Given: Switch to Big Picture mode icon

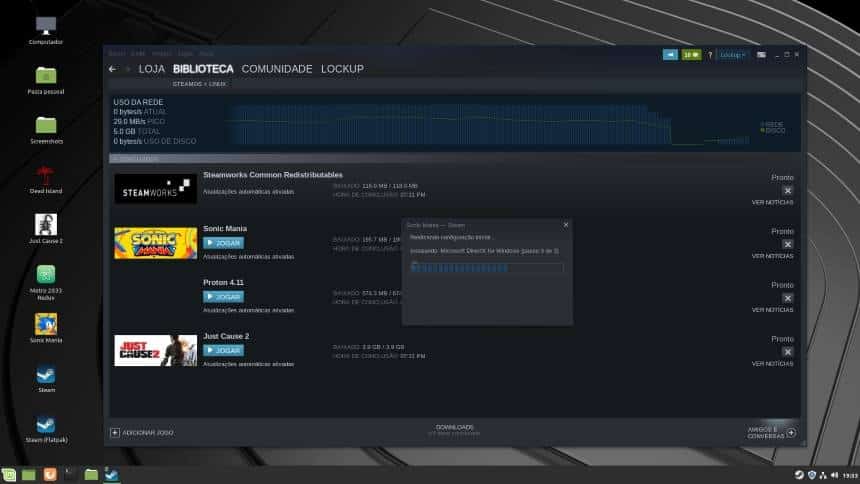Looking at the screenshot, I should pyautogui.click(x=761, y=55).
